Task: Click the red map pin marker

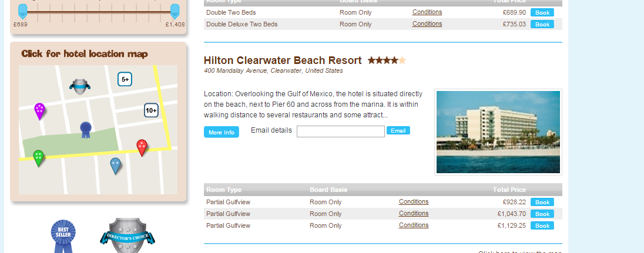Action: tap(142, 146)
